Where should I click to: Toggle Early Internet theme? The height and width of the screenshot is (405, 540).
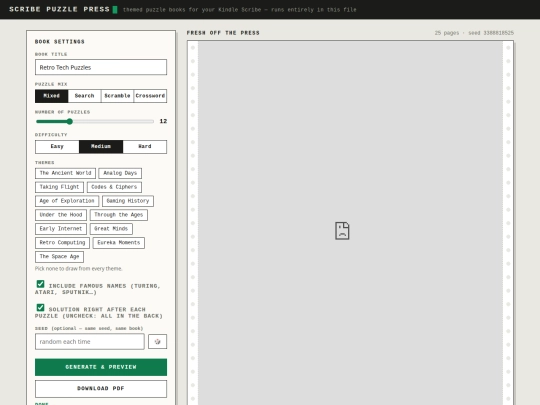coord(61,229)
